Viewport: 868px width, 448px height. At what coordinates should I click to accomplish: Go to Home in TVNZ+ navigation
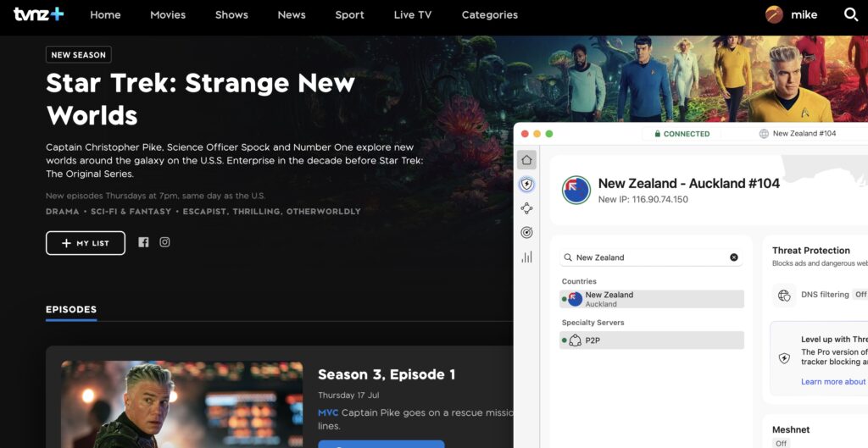pos(105,15)
